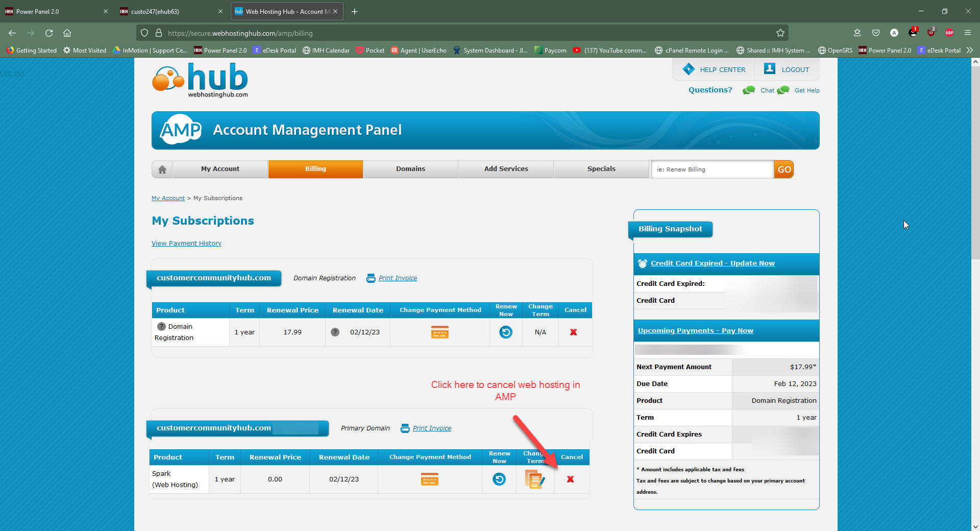Click the question mark beside renewal date
This screenshot has width=980, height=531.
click(335, 332)
